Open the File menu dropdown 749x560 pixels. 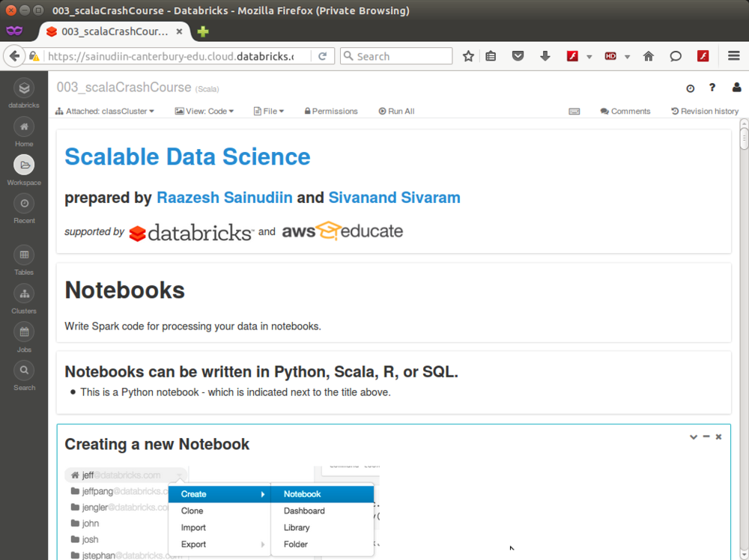coord(268,112)
